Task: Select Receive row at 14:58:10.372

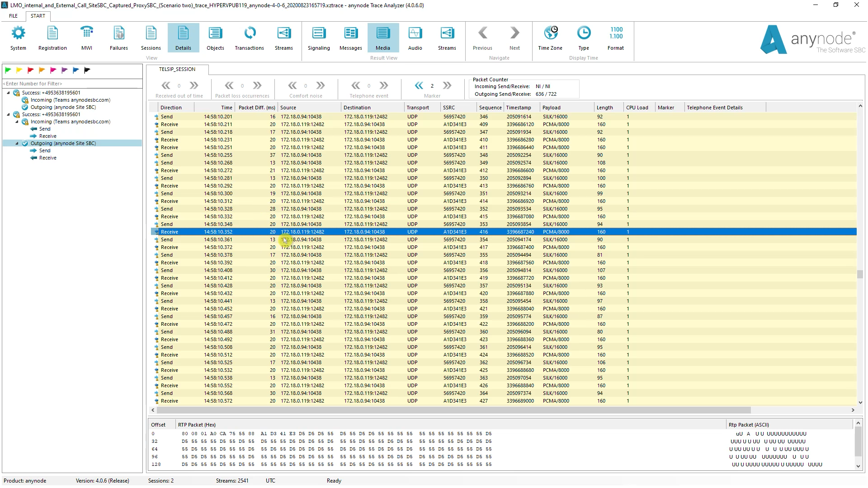Action: [503, 247]
